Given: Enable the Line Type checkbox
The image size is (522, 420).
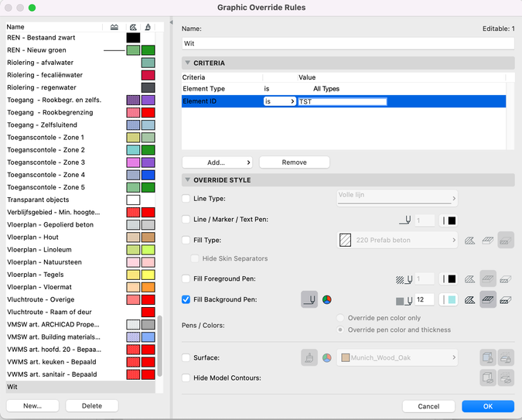Looking at the screenshot, I should pyautogui.click(x=186, y=199).
